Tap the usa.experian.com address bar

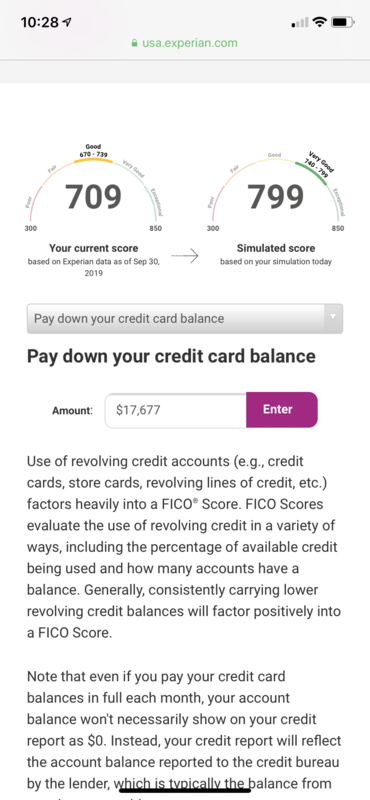tap(185, 43)
